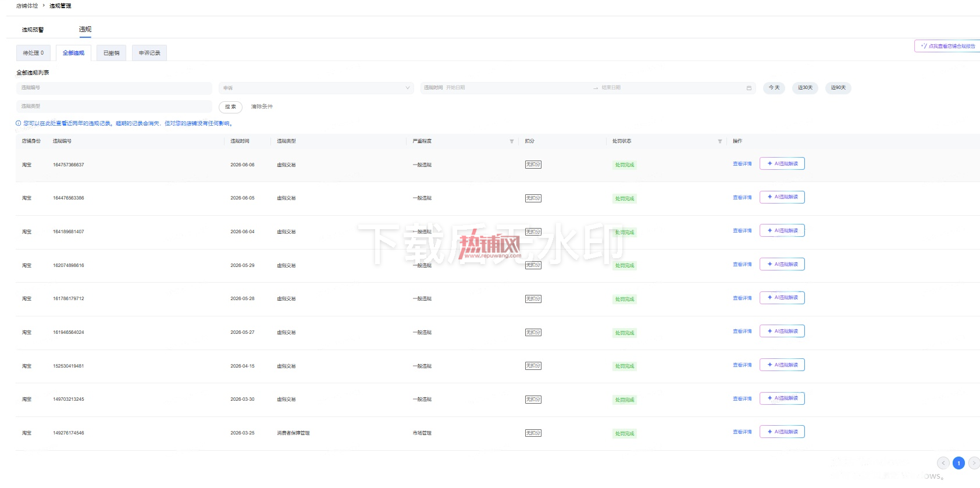View 查看详情 for violation 164476563386
Image resolution: width=980 pixels, height=488 pixels.
pos(742,198)
